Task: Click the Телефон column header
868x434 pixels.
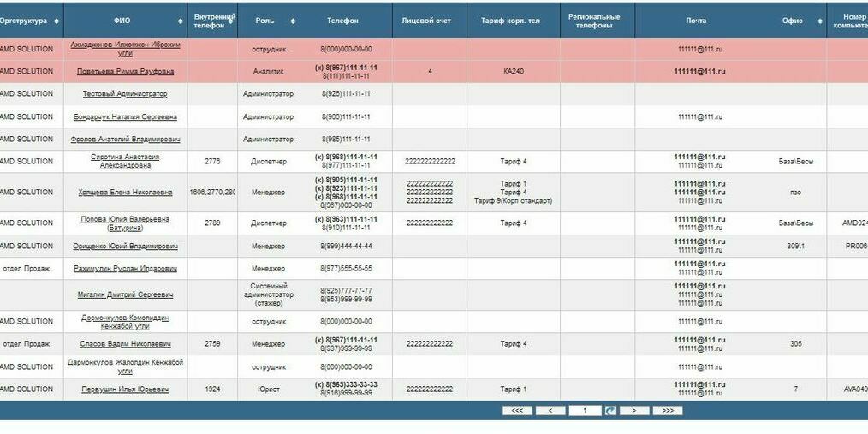Action: point(342,21)
